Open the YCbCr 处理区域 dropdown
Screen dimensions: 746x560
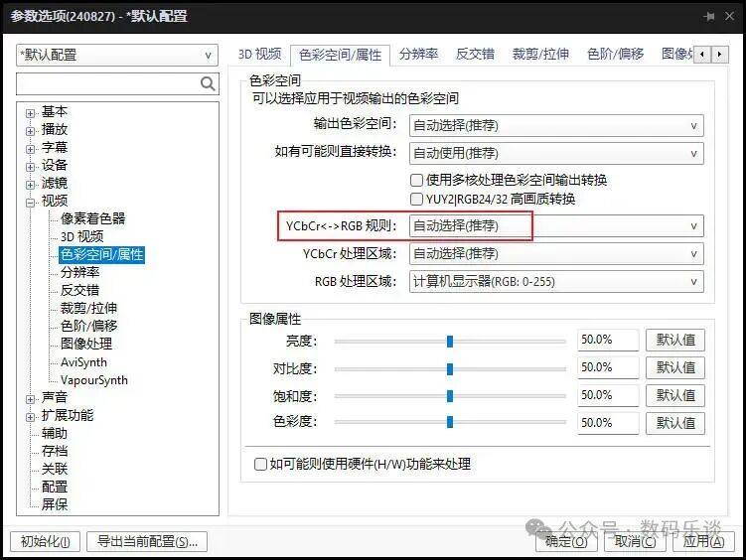[x=556, y=254]
